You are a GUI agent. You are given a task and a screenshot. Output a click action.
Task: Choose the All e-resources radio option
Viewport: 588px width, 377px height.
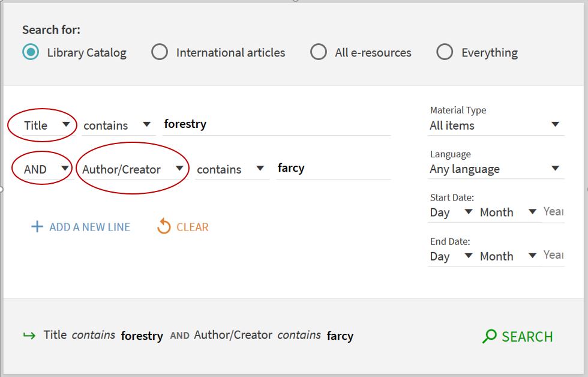[x=319, y=52]
